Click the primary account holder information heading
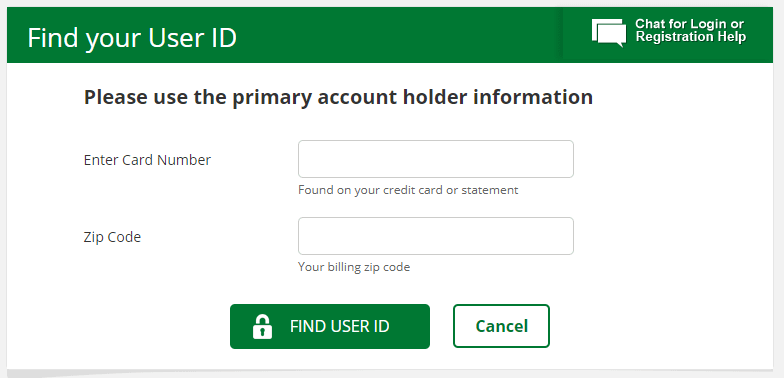Screen dimensions: 784x378 [x=338, y=97]
